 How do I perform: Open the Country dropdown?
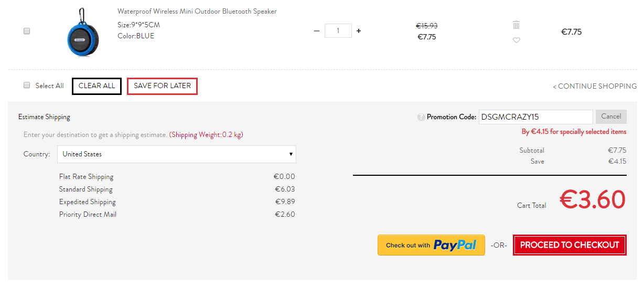point(177,154)
